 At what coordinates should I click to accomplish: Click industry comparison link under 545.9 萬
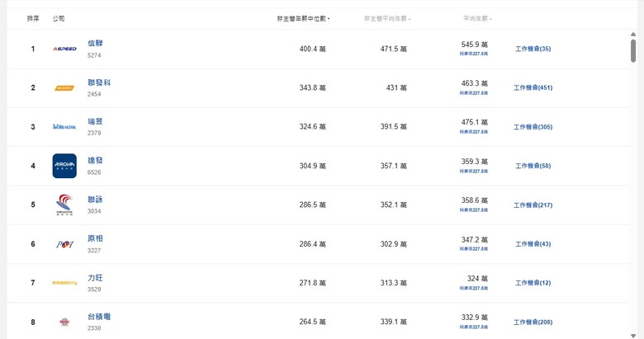click(474, 54)
